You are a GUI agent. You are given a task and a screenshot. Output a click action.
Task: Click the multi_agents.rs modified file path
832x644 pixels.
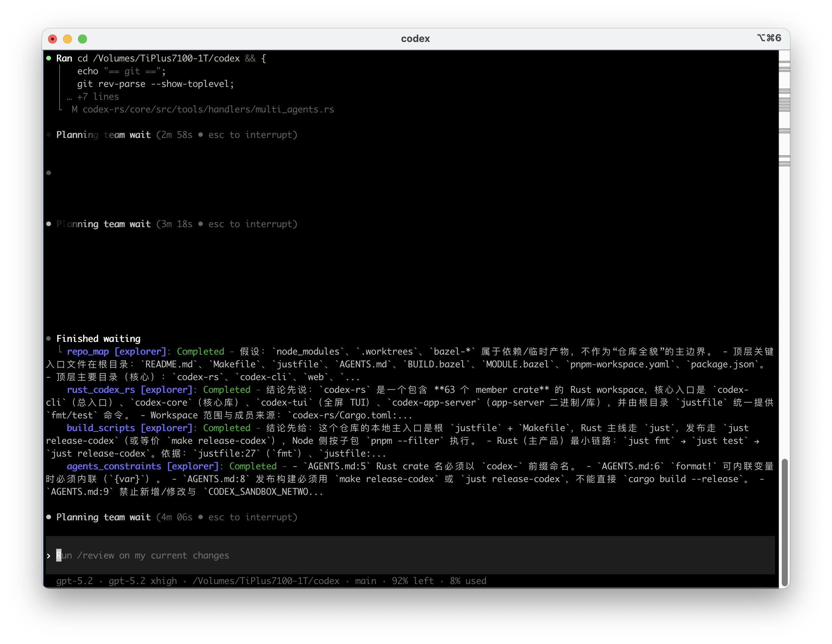click(x=208, y=109)
